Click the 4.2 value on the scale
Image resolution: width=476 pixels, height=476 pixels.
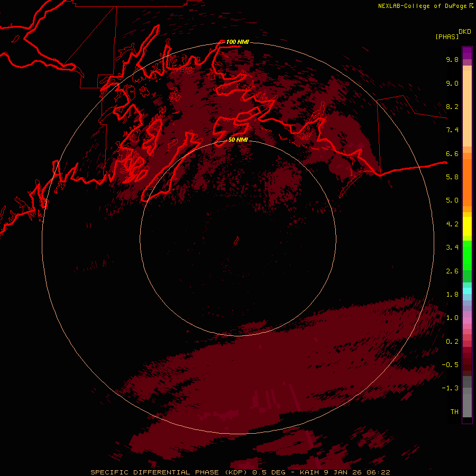click(452, 224)
